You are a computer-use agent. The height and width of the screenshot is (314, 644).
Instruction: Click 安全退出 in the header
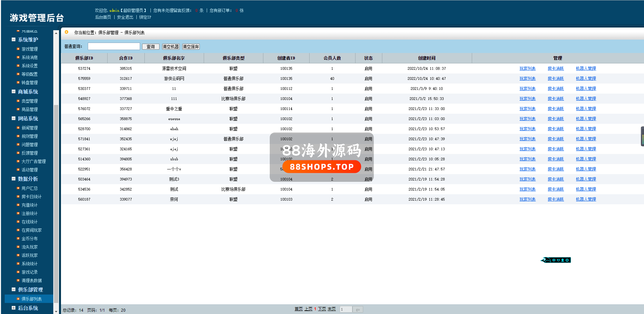tap(125, 17)
